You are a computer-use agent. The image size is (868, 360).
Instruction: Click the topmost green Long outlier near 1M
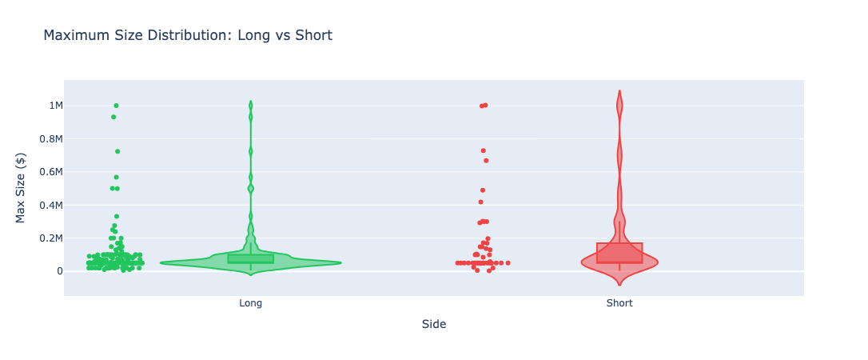point(116,106)
